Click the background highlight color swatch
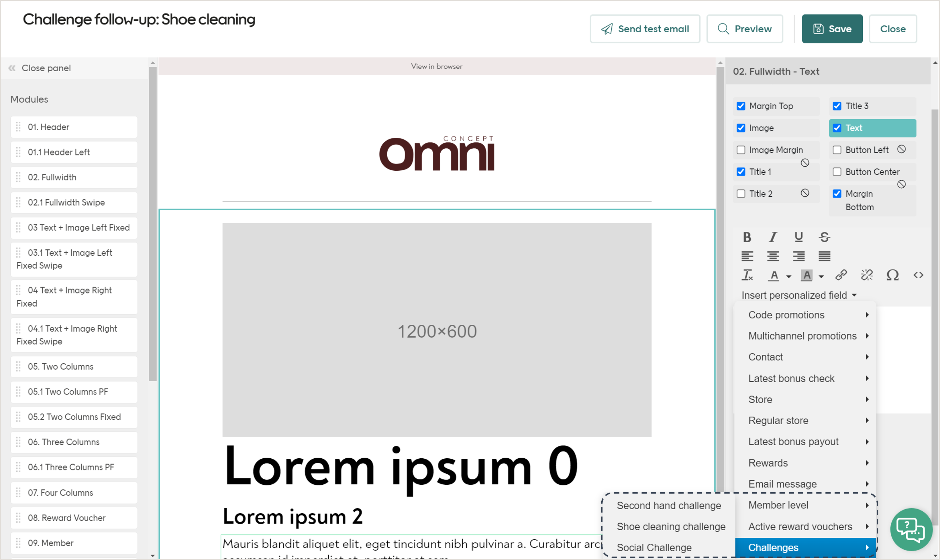The height and width of the screenshot is (560, 940). click(x=806, y=275)
